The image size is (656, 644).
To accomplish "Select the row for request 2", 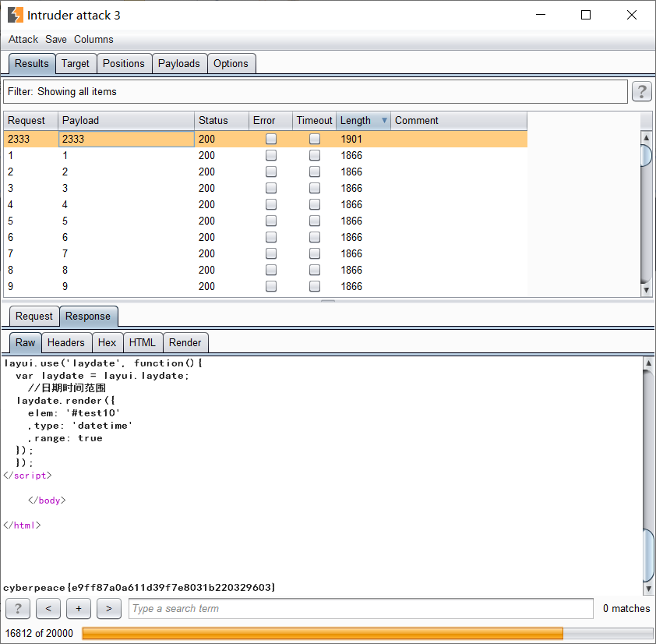I will 265,172.
